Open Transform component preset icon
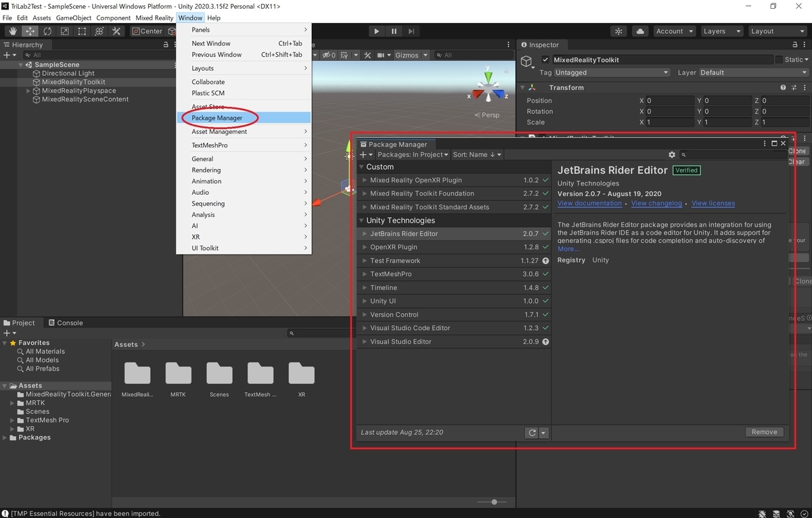Viewport: 812px width, 518px height. (792, 87)
